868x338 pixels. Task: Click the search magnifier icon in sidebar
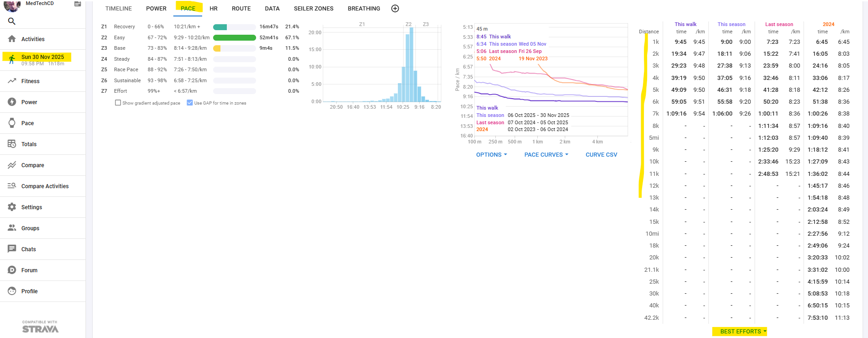coord(12,21)
